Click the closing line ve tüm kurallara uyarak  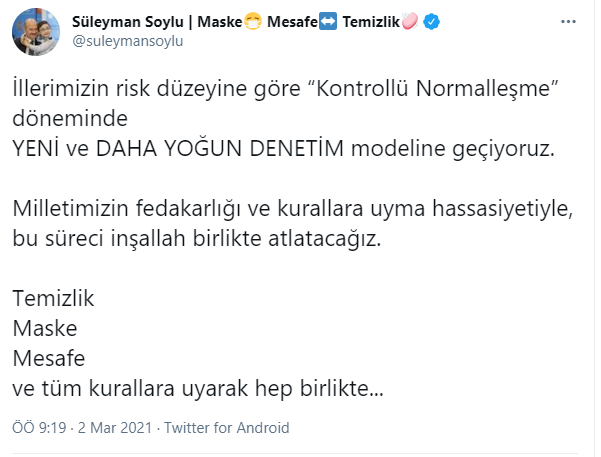(198, 388)
